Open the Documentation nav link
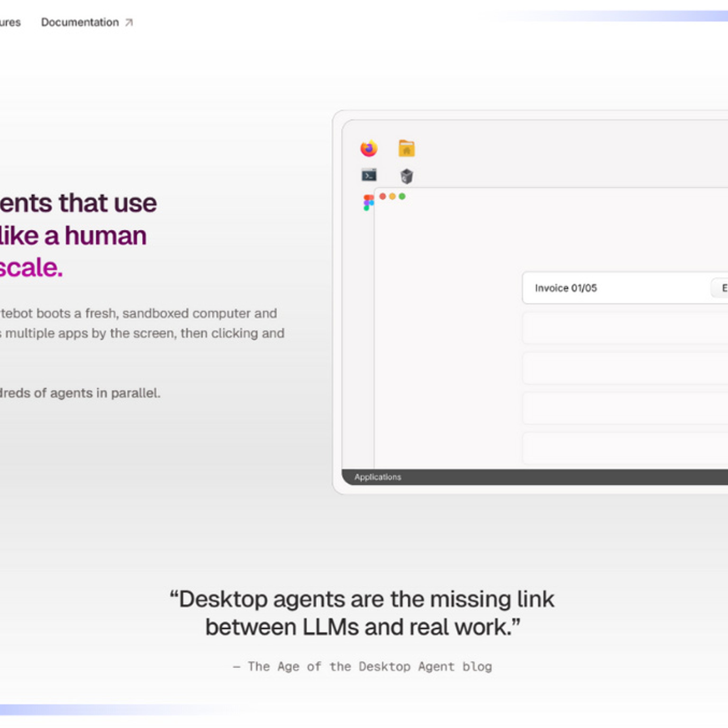This screenshot has width=728, height=728. tap(80, 23)
